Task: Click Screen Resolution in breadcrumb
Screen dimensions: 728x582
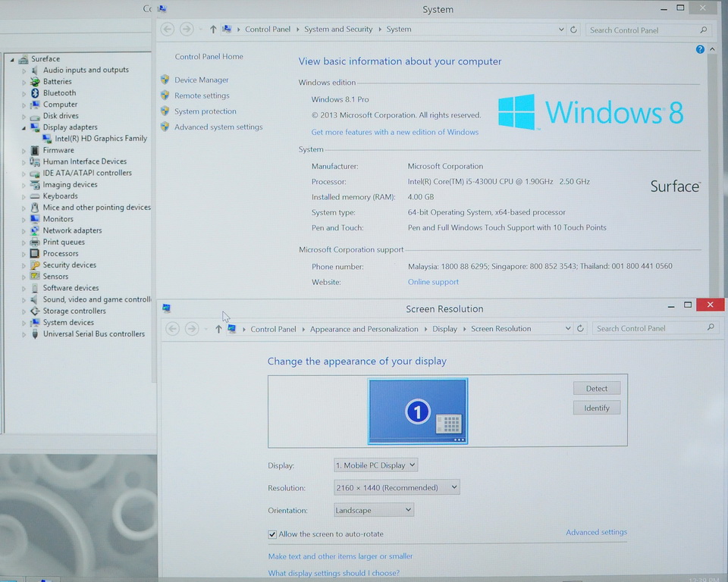Action: point(501,329)
